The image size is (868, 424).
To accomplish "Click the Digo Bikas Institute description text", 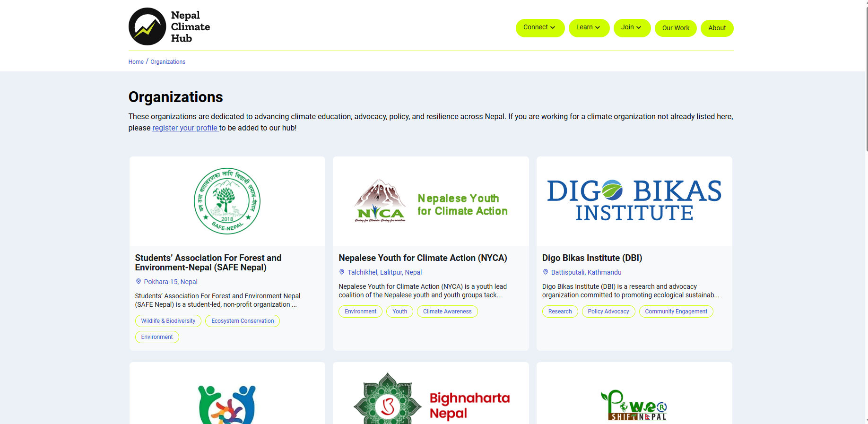I will pos(631,291).
